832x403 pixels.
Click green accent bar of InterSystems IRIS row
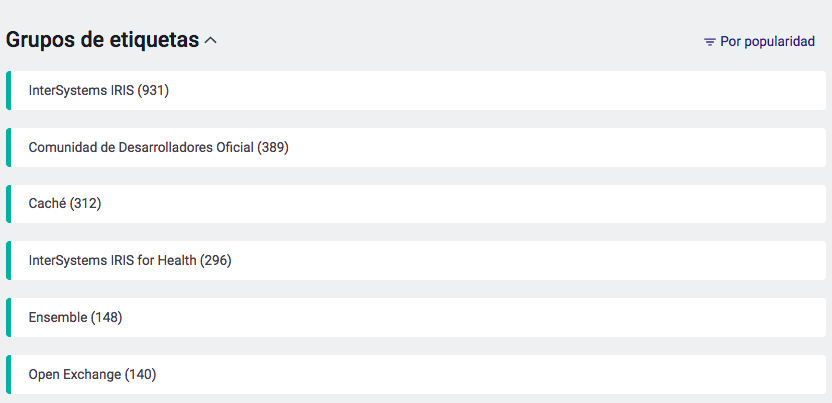pos(8,90)
